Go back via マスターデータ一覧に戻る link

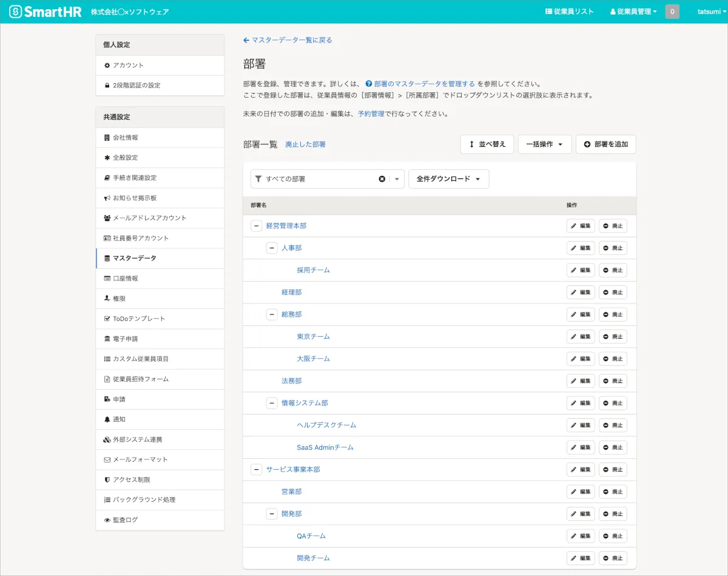(288, 40)
